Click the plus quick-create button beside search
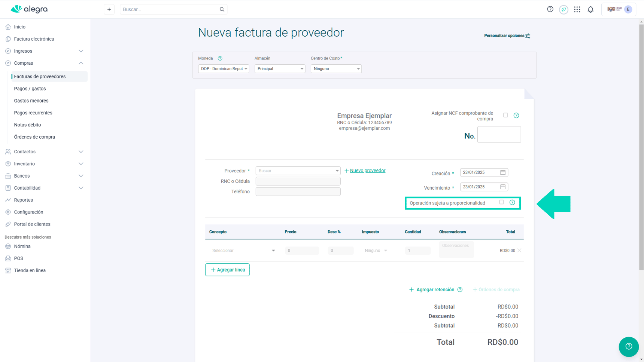The height and width of the screenshot is (362, 644). pos(109,9)
